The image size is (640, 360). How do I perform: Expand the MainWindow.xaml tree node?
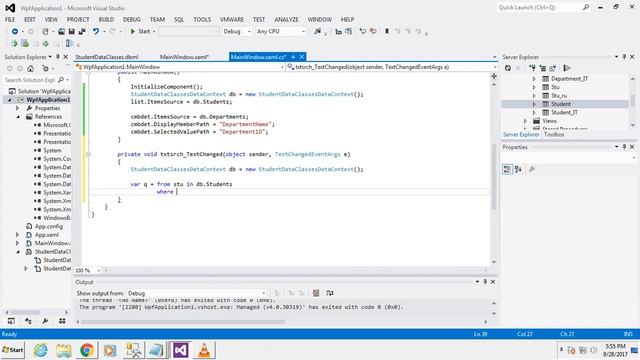[18, 243]
